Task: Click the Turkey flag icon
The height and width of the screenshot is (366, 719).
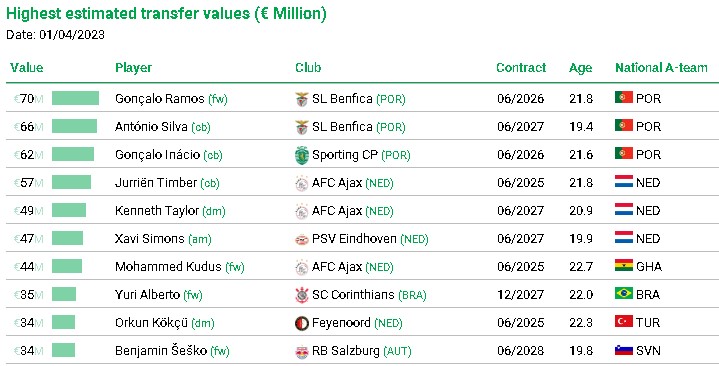Action: click(x=624, y=322)
